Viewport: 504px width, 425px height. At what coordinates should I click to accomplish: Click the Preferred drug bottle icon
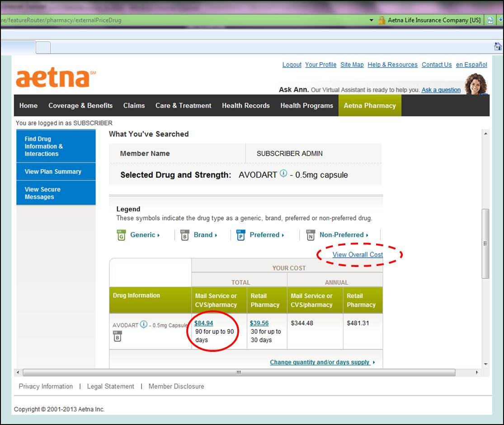click(241, 235)
